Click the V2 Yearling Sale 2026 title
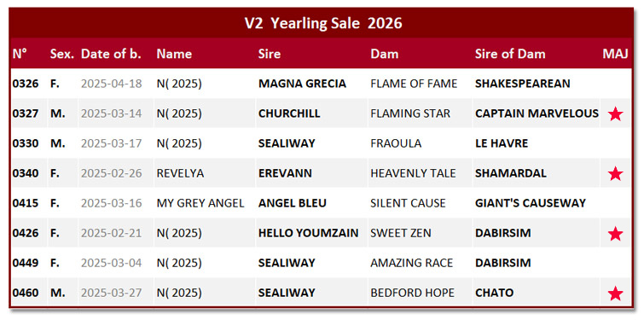The width and height of the screenshot is (644, 320). [323, 23]
